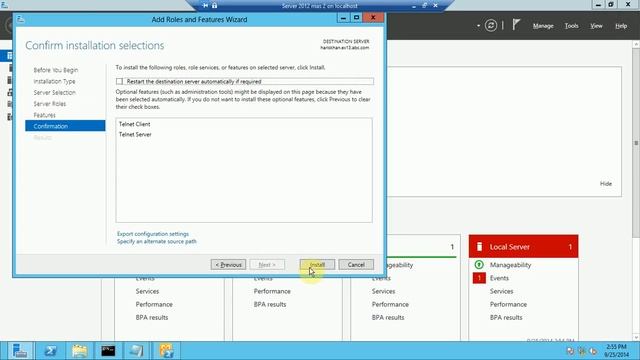Click the Server Manager refresh icon

click(x=491, y=26)
